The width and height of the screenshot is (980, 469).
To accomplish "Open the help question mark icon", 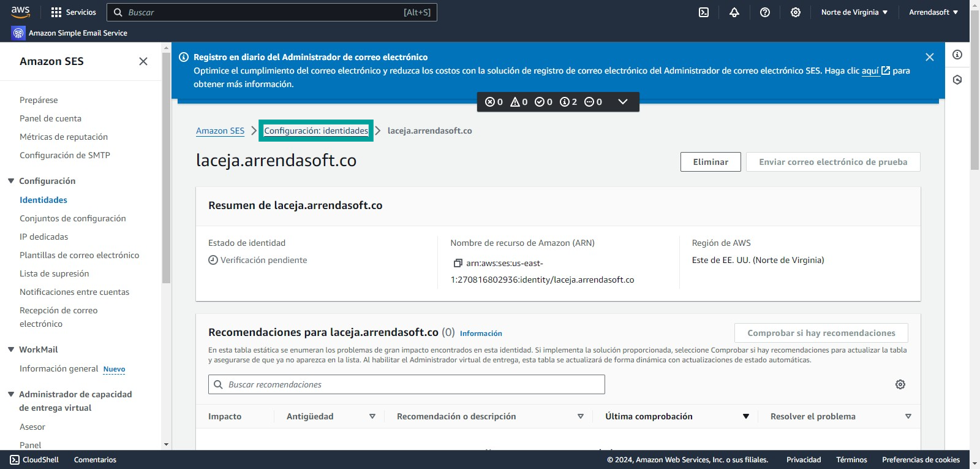I will [x=765, y=12].
